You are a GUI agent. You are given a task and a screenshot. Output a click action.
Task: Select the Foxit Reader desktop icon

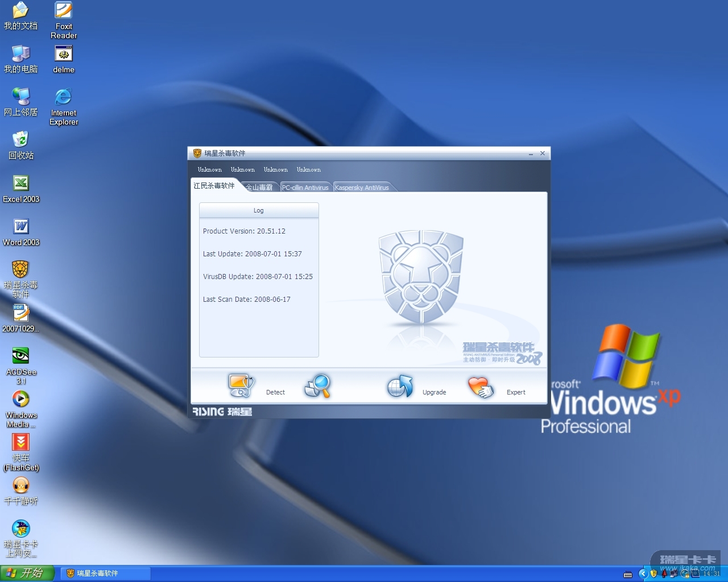64,20
